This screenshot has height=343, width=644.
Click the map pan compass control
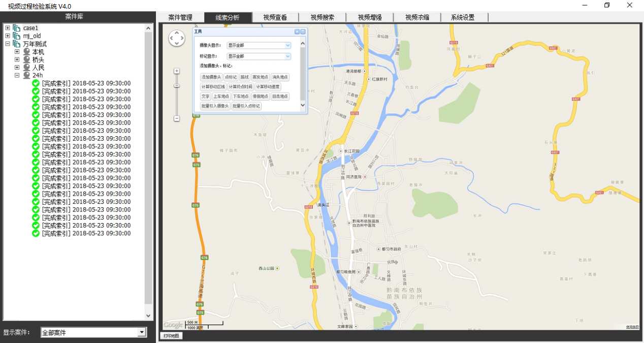[176, 38]
